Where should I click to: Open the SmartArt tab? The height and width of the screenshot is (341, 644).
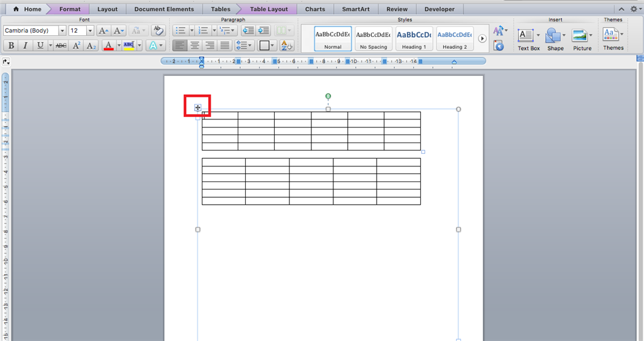point(356,9)
